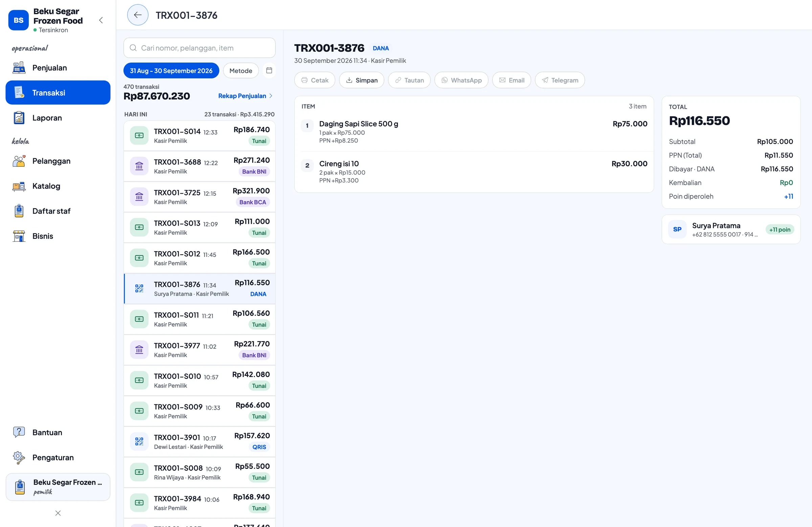Share receipt via WhatsApp

pos(461,80)
